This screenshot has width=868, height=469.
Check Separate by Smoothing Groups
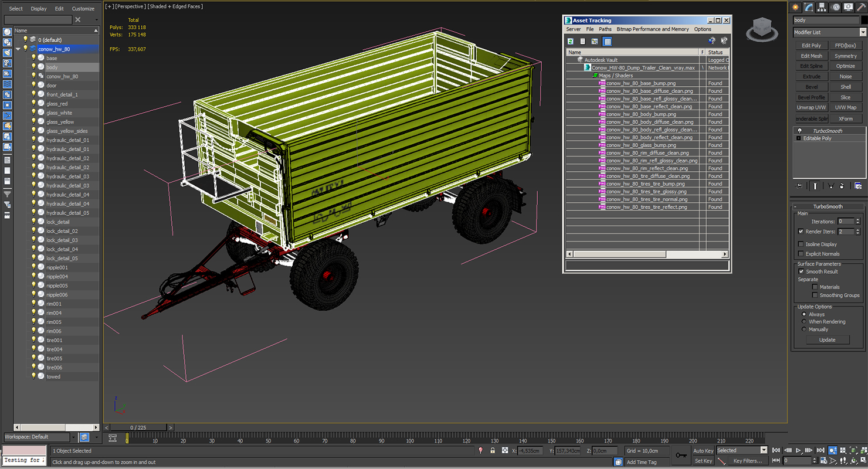[x=815, y=295]
